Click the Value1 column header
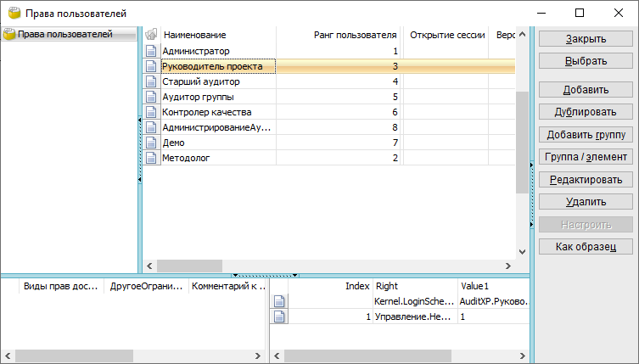The width and height of the screenshot is (639, 364). pyautogui.click(x=494, y=286)
